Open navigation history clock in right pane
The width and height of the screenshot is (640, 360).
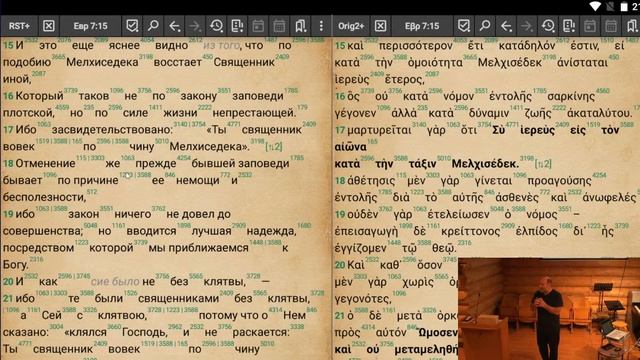coord(548,26)
